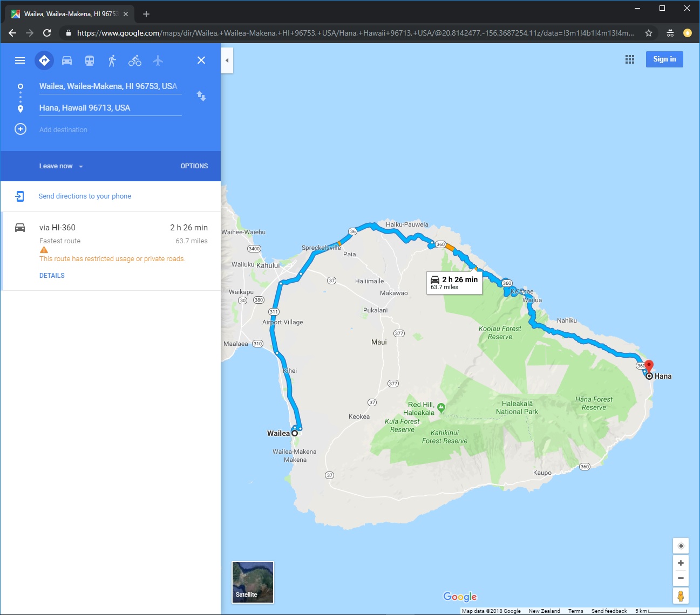Click Send directions to your phone

(x=85, y=196)
